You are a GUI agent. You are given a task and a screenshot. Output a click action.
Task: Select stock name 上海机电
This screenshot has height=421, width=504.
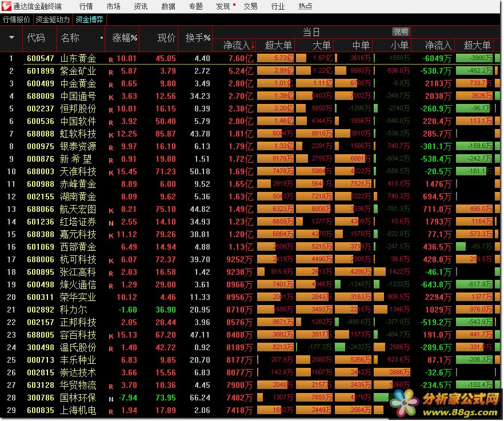78,410
